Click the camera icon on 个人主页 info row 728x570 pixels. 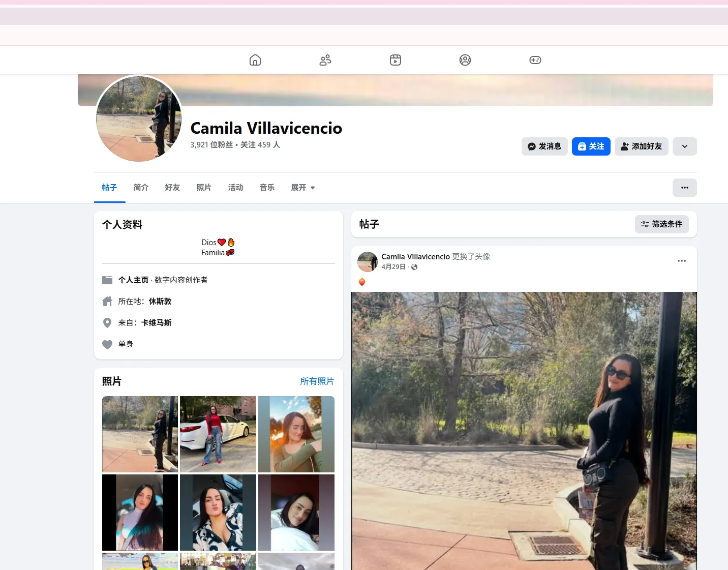pyautogui.click(x=107, y=280)
